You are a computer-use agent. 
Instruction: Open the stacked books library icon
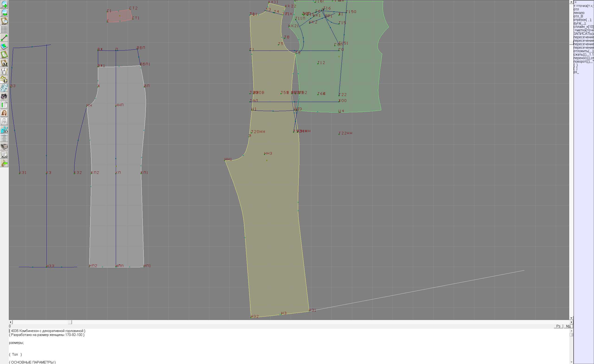pos(4,147)
